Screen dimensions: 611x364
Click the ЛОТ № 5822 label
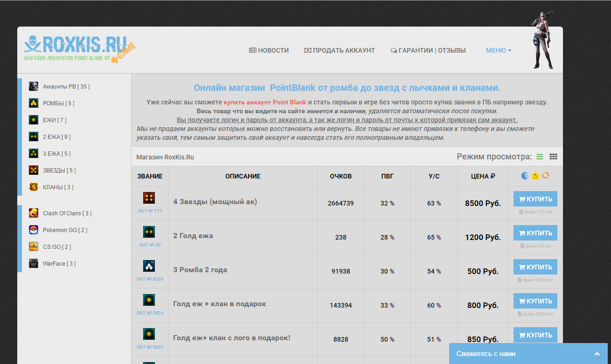(x=150, y=347)
